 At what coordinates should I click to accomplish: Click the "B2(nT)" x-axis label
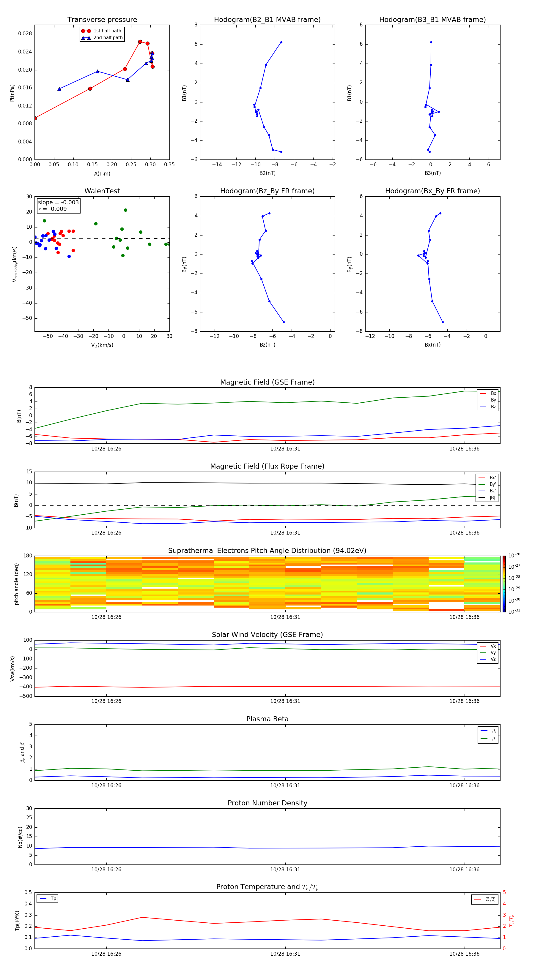267,173
